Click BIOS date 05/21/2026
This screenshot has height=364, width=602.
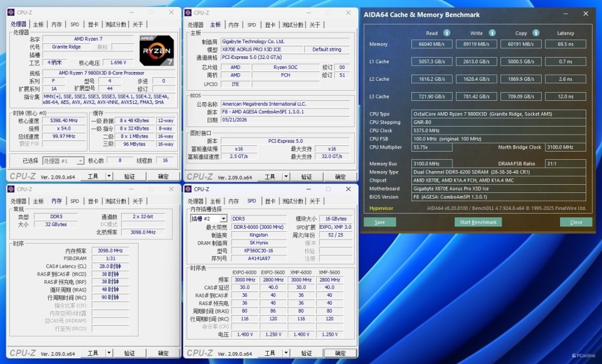(x=285, y=120)
